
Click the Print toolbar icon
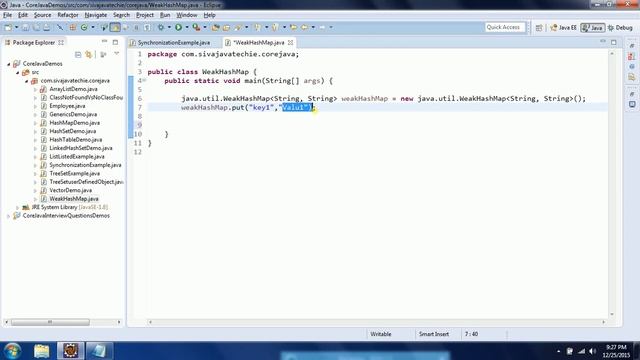(47, 27)
